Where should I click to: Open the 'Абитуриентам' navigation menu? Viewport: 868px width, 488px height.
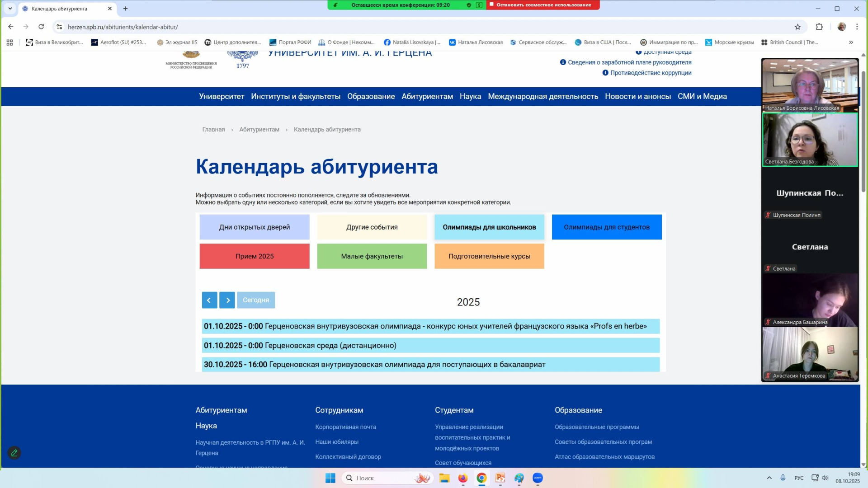tap(427, 96)
